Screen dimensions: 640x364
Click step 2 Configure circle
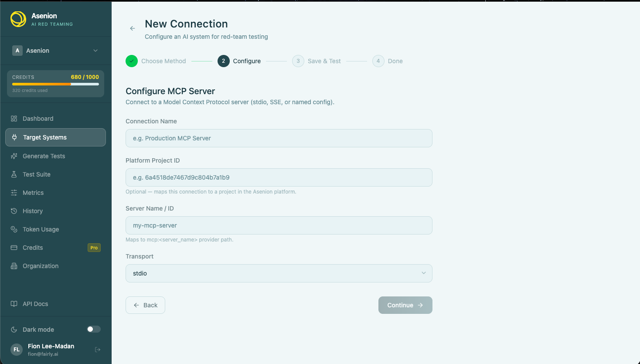[224, 61]
